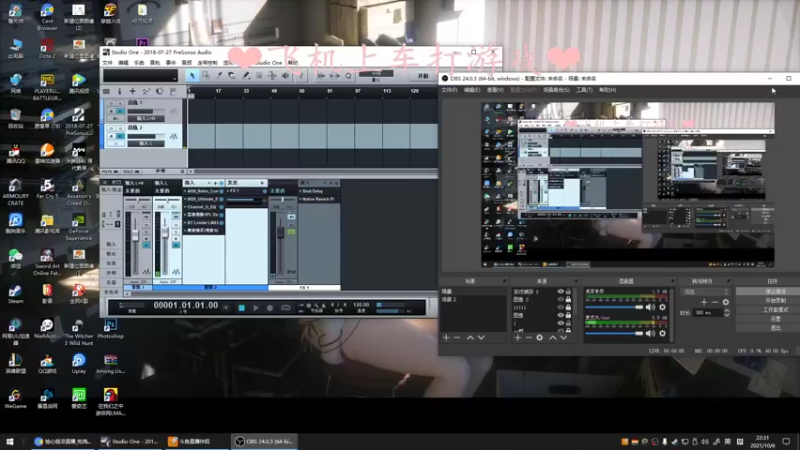Screen dimensions: 800x450
Task: Remove scene with minus in OBS scenes panel
Action: 457,338
